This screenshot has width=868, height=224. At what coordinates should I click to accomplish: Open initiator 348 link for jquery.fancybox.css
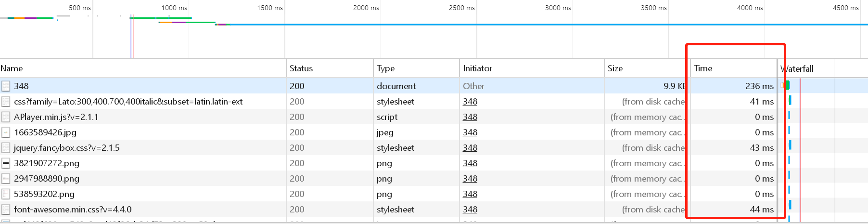click(x=470, y=147)
